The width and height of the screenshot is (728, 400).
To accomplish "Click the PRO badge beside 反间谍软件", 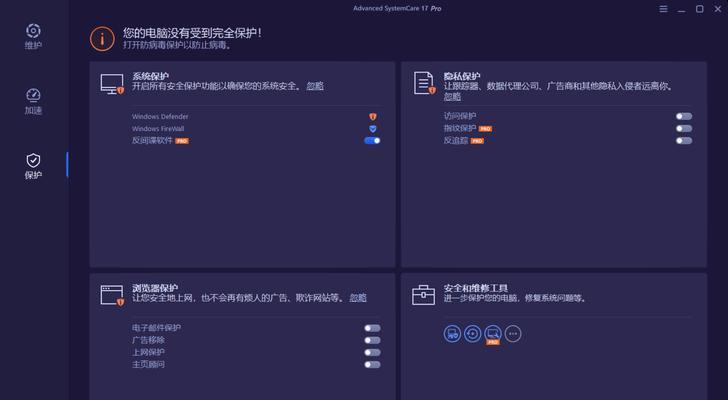I will pyautogui.click(x=182, y=141).
